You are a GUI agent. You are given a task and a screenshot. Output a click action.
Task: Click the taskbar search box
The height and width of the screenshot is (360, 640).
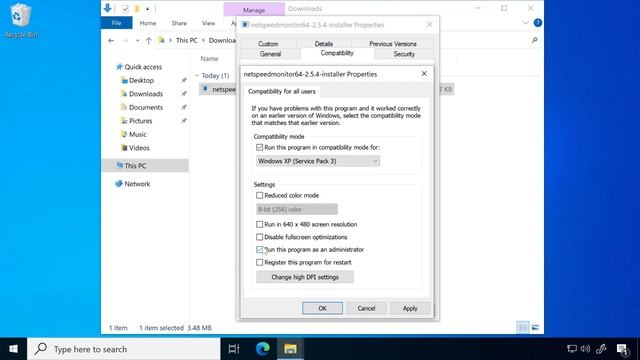click(124, 349)
